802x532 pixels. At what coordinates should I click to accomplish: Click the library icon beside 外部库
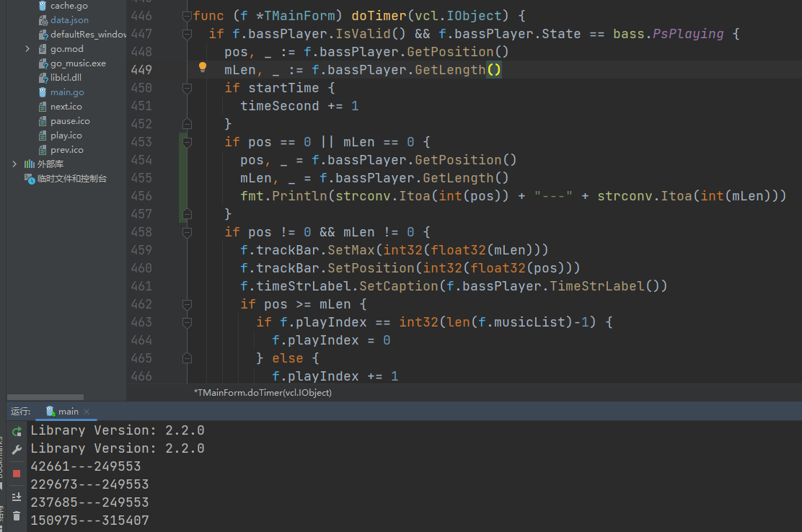click(x=30, y=164)
